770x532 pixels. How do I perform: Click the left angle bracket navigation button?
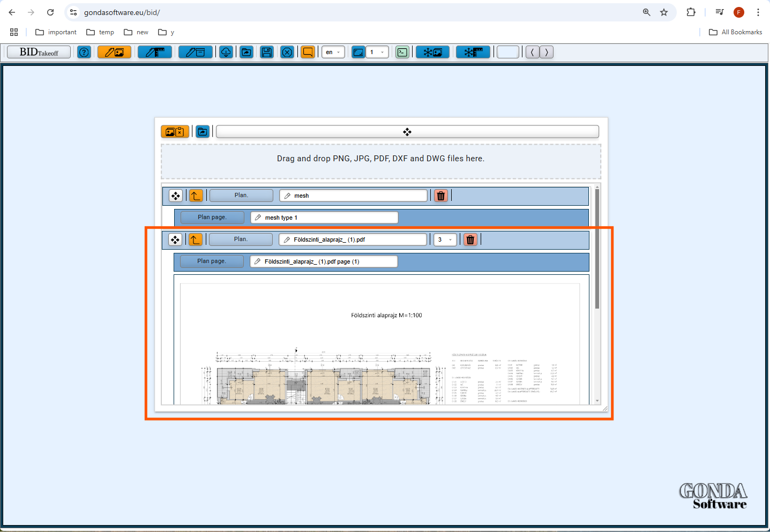click(x=533, y=52)
